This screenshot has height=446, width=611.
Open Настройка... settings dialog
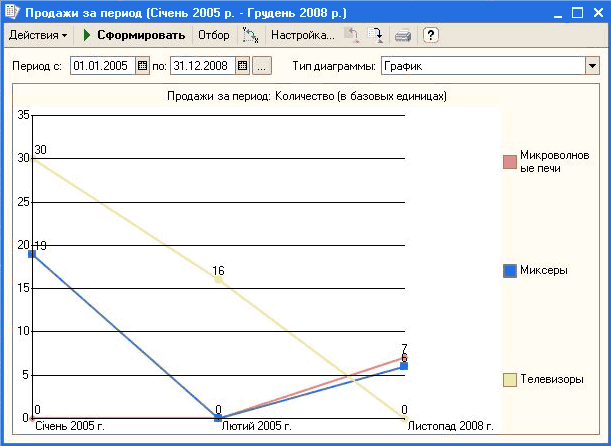[x=303, y=35]
